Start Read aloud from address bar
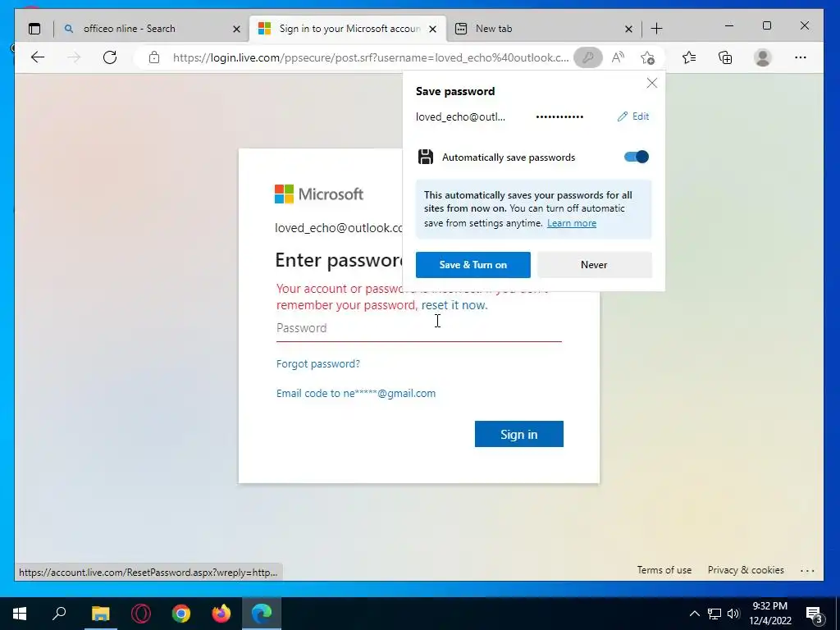The width and height of the screenshot is (840, 630). [618, 57]
